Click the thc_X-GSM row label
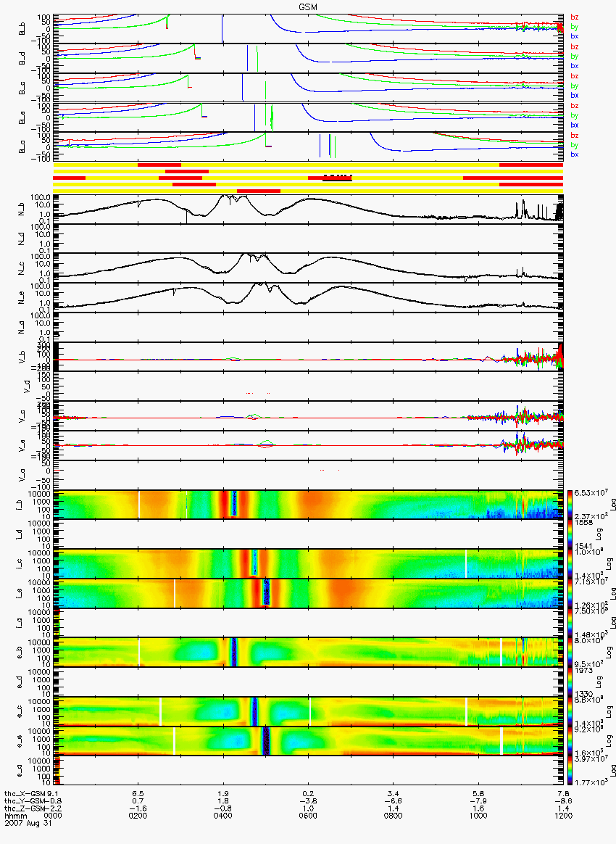616x844 pixels. click(25, 793)
